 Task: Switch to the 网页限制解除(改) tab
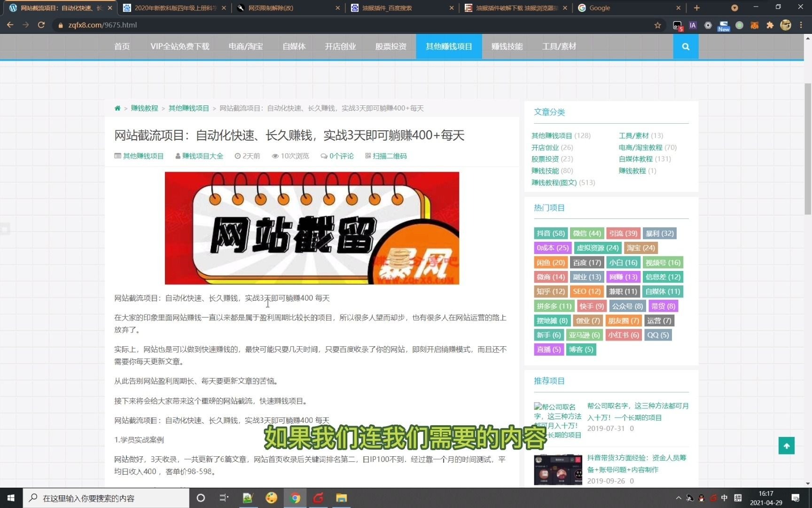[x=289, y=8]
